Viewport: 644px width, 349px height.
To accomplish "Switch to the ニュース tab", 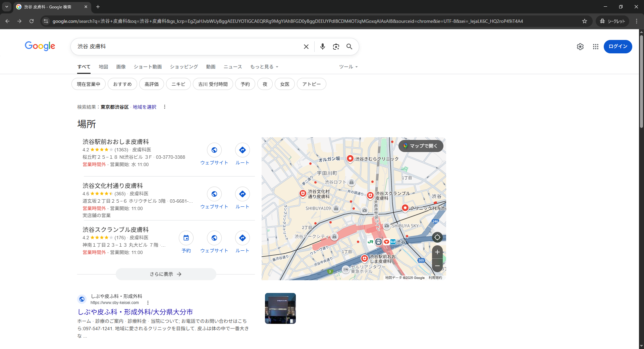I will (x=233, y=67).
